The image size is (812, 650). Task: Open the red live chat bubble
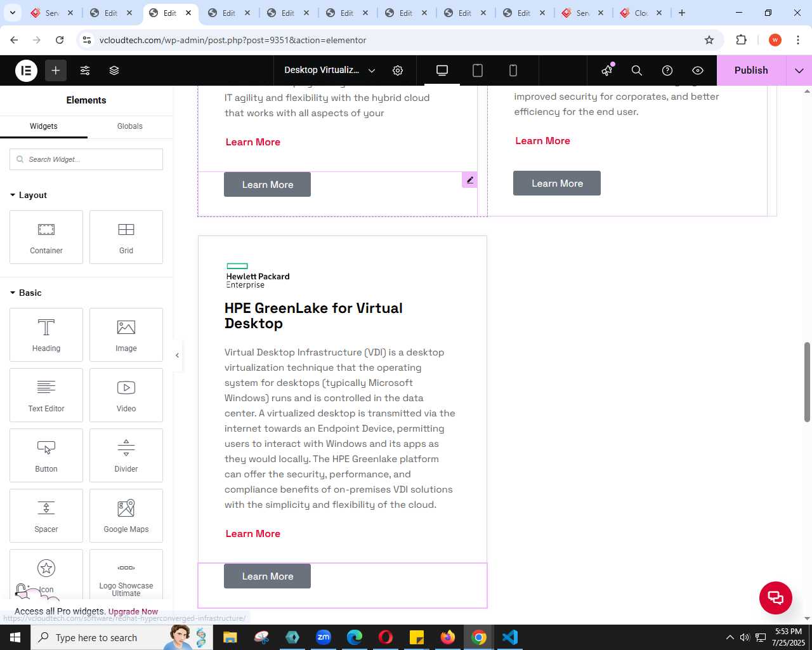(776, 597)
